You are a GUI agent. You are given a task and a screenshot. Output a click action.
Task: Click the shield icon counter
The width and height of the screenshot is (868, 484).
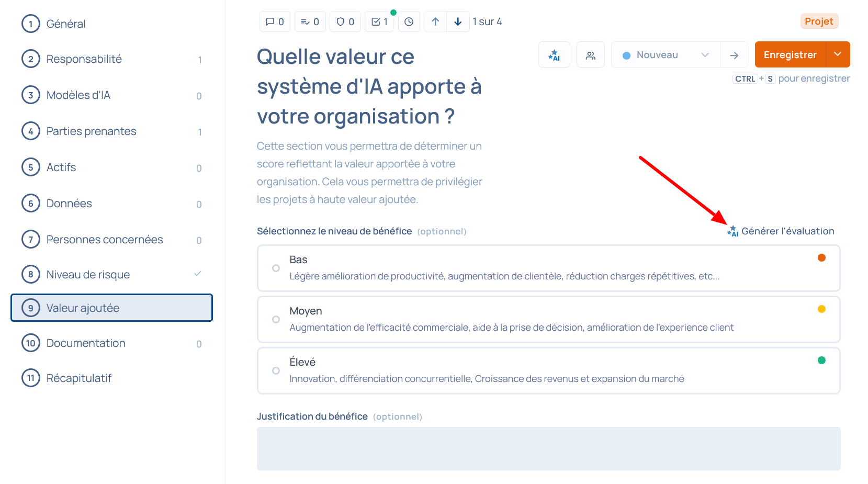[345, 22]
